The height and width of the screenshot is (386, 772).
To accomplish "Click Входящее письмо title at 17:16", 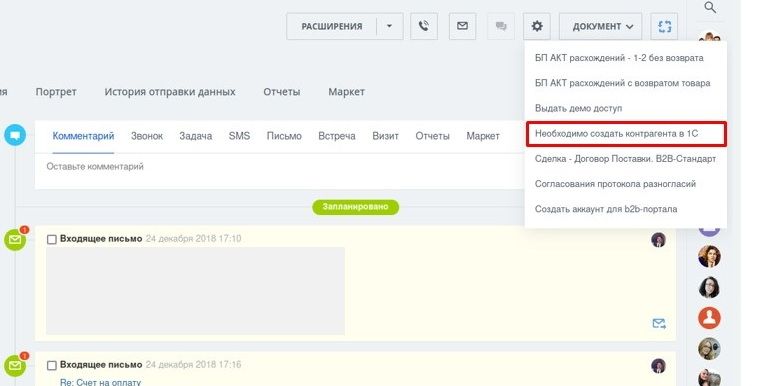I will [x=101, y=365].
